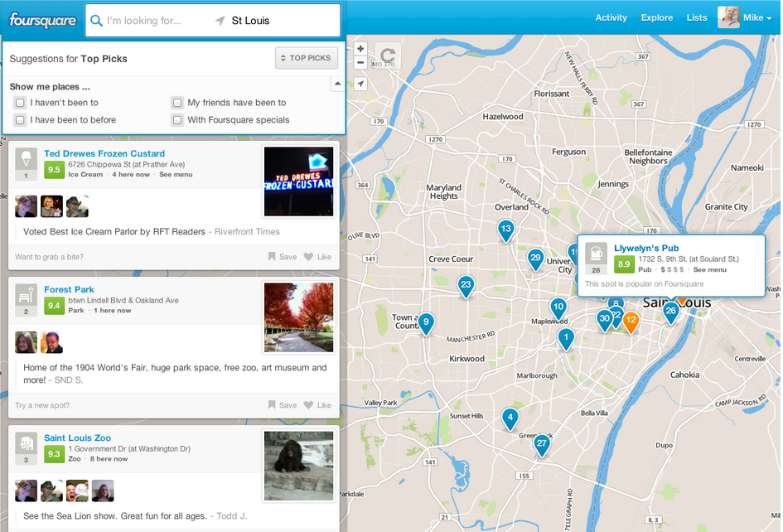Click the second friend avatar under Forest Park
Viewport: 783px width, 532px height.
(51, 342)
